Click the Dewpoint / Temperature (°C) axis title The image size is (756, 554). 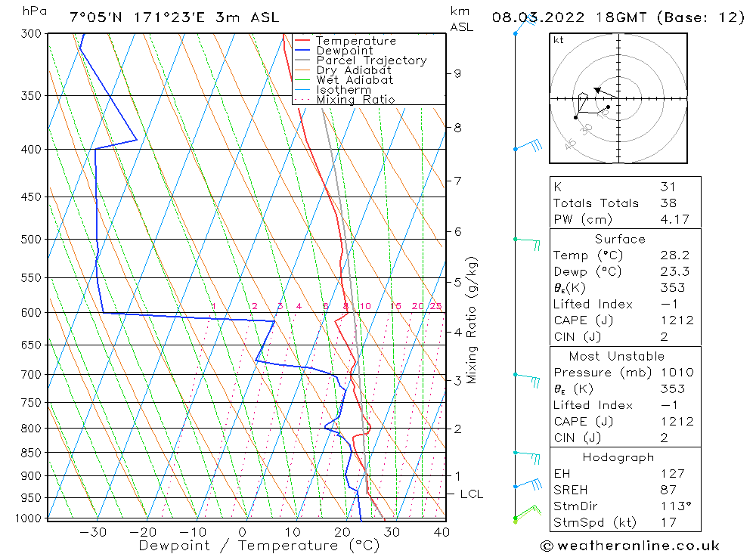(x=259, y=546)
